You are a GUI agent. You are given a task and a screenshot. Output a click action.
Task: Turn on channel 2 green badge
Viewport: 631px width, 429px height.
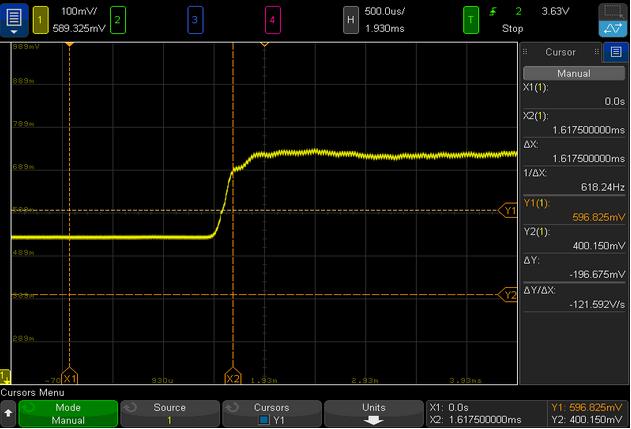118,20
